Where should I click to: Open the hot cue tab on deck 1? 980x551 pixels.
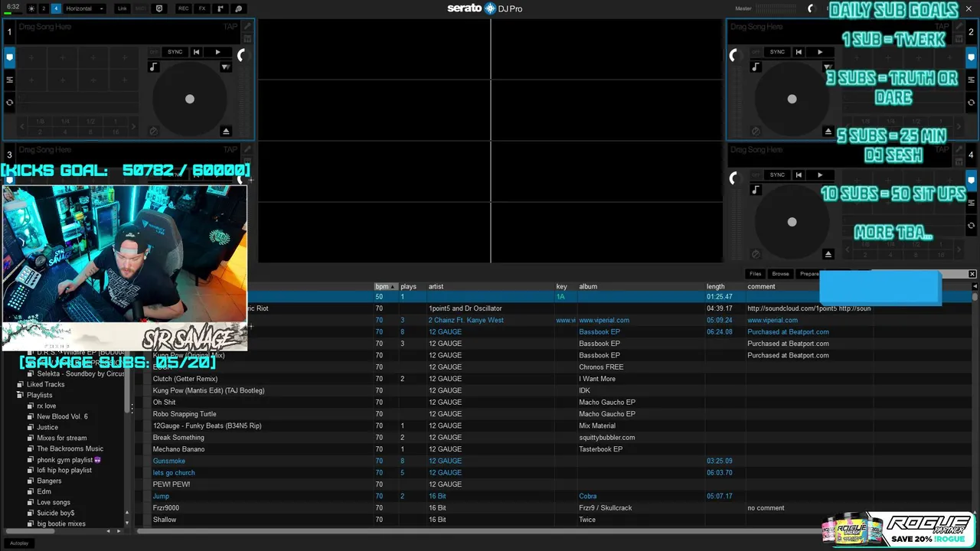(10, 57)
